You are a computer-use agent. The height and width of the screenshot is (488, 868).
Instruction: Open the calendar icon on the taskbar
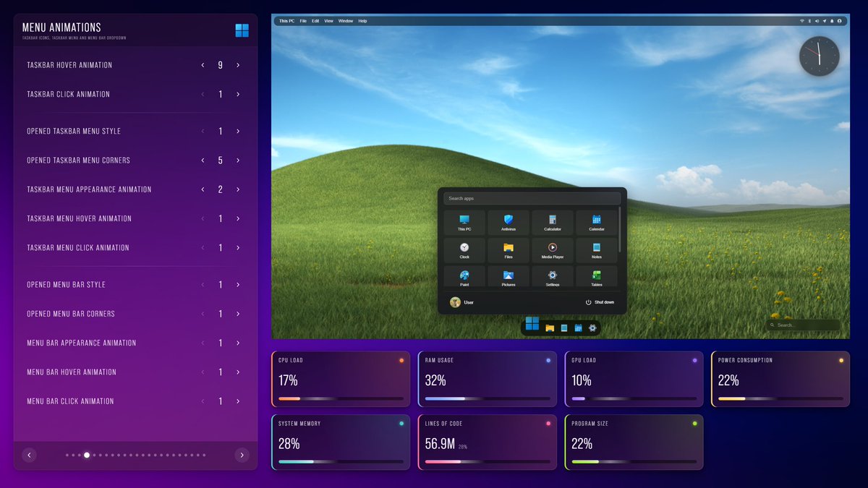click(x=579, y=328)
